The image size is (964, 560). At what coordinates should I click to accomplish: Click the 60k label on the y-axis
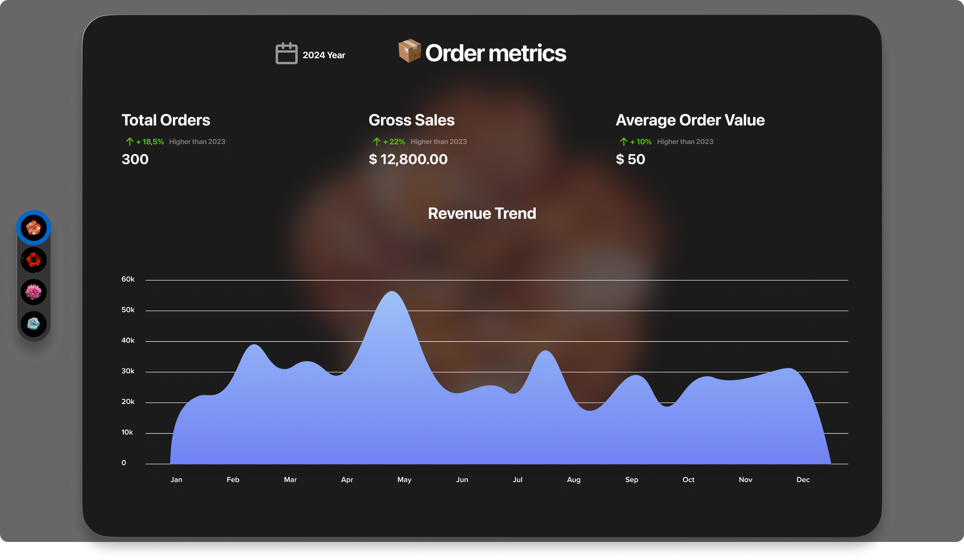click(128, 279)
